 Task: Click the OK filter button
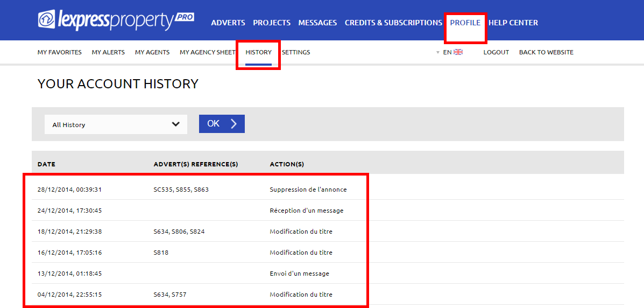coord(222,124)
